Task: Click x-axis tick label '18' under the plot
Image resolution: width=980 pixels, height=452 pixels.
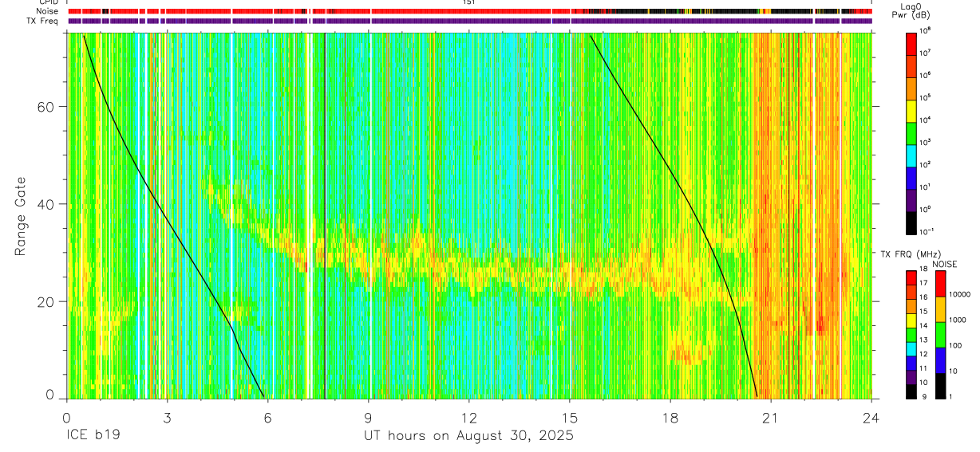Action: coord(670,417)
